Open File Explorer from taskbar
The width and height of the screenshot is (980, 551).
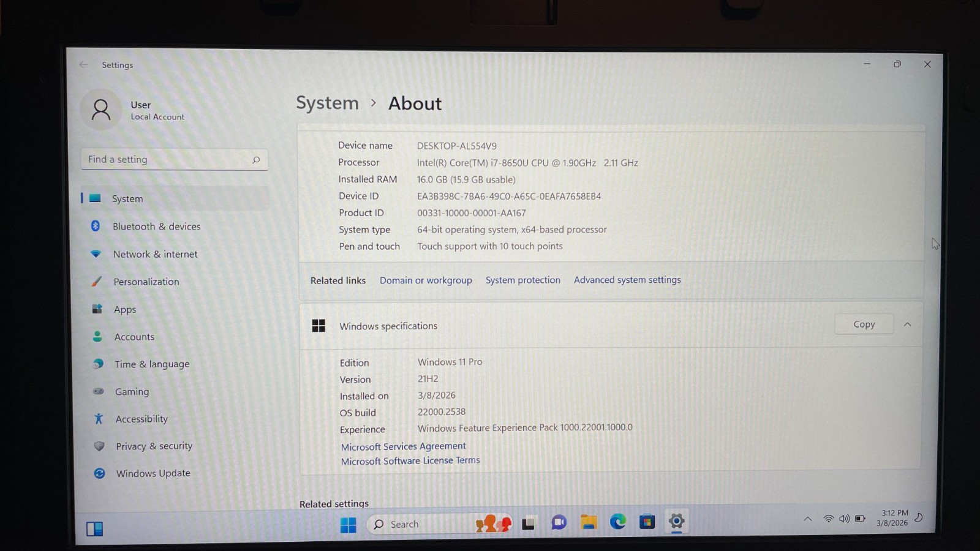pyautogui.click(x=589, y=522)
